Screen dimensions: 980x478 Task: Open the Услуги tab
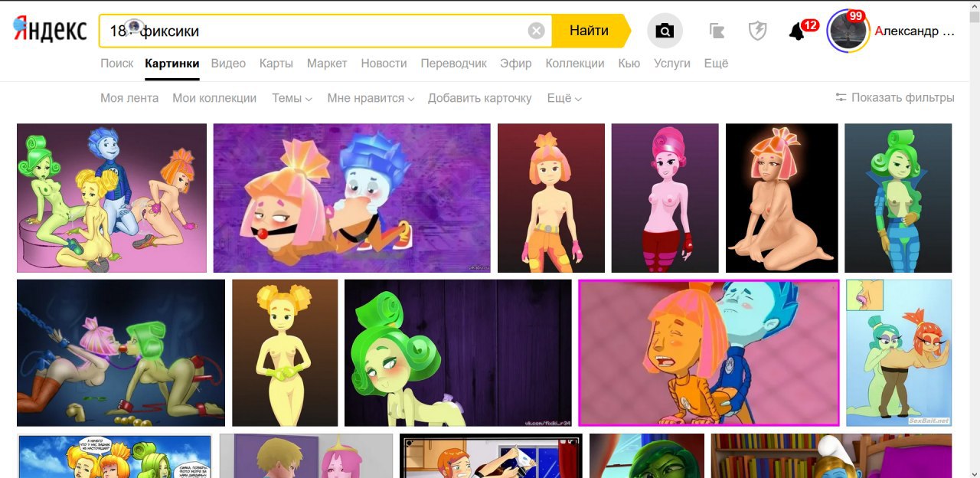pos(672,64)
